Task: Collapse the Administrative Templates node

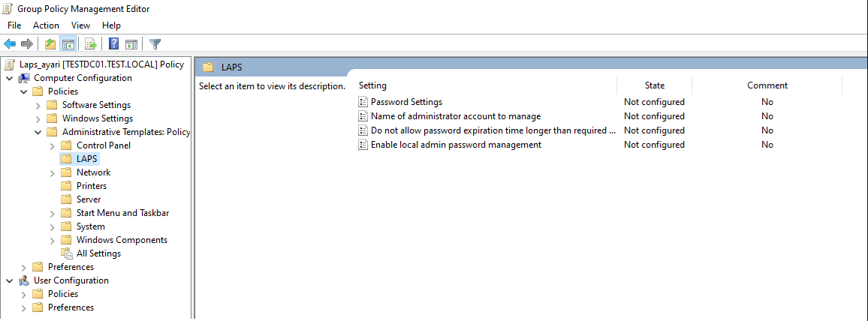Action: (x=38, y=132)
